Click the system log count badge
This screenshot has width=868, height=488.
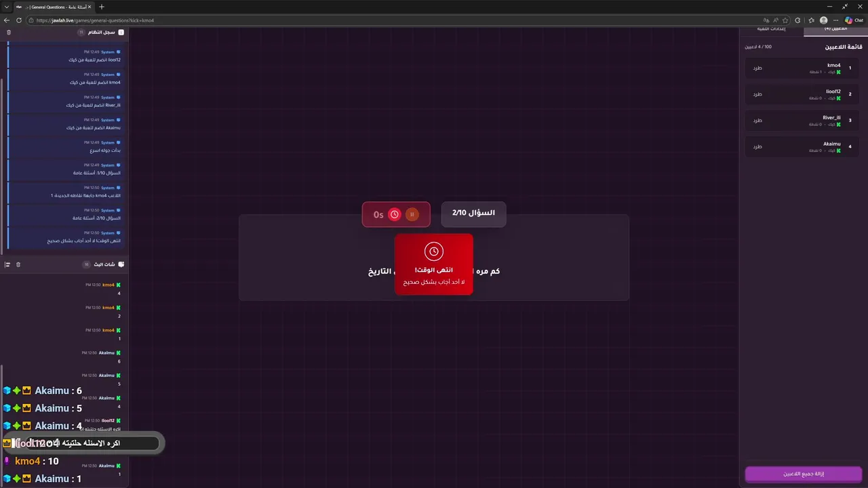(x=81, y=32)
